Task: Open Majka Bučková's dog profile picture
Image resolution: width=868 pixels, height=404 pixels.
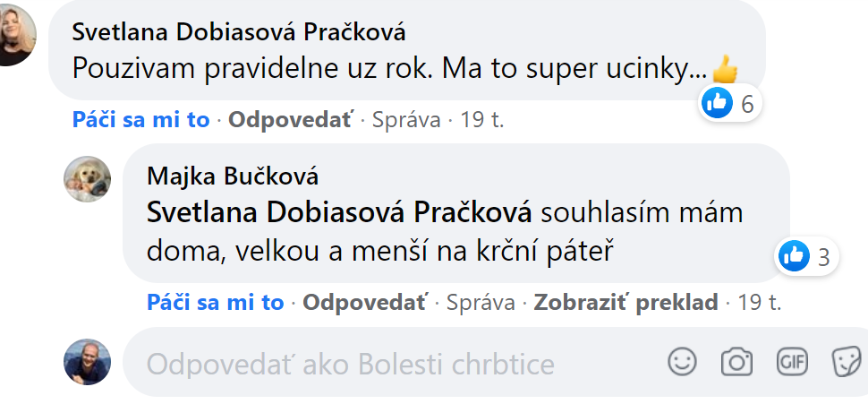Action: pos(88,179)
